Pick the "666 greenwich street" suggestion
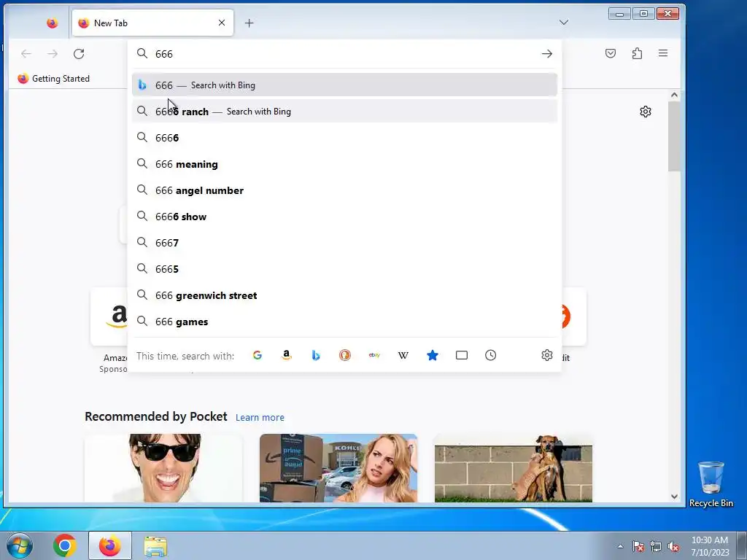Screen dimensions: 747x560 click(344, 296)
